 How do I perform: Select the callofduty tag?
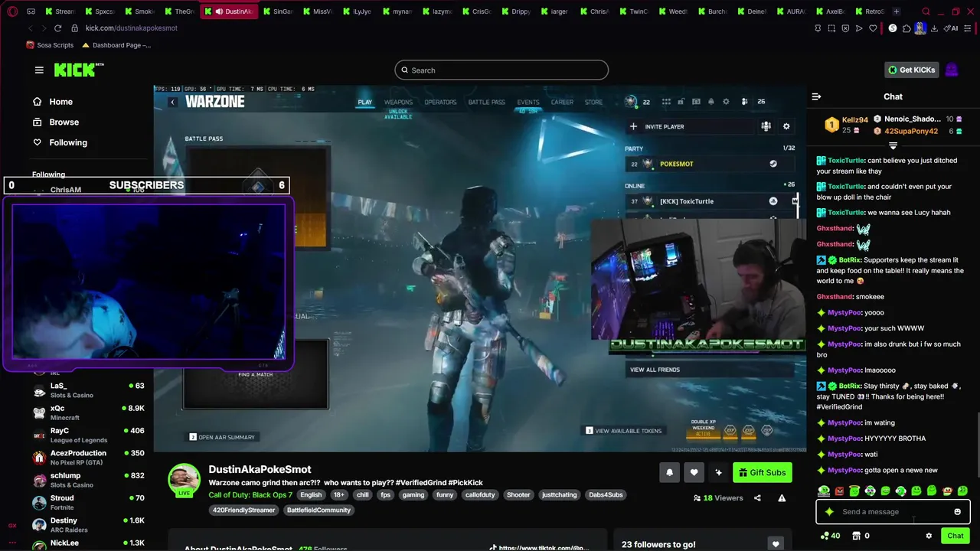(480, 495)
